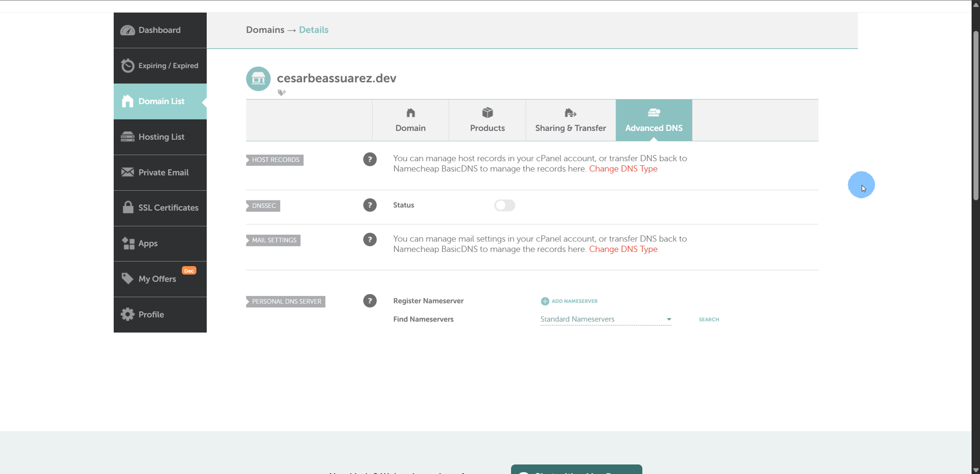Open the Sharing & Transfer tab
980x474 pixels.
(570, 120)
